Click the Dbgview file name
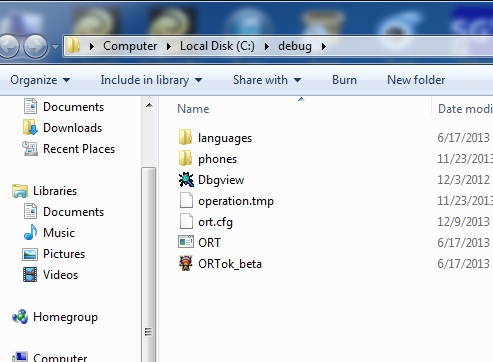The image size is (493, 362). [x=221, y=180]
